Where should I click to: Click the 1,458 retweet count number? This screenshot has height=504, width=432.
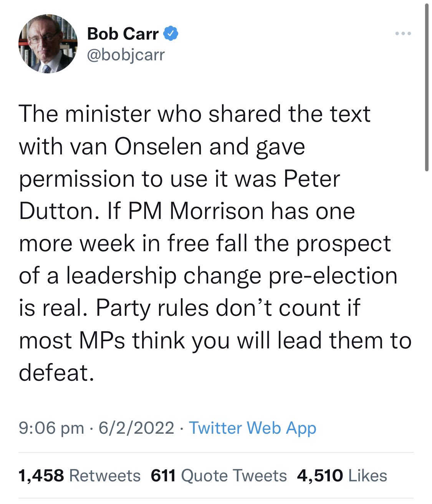click(x=41, y=476)
